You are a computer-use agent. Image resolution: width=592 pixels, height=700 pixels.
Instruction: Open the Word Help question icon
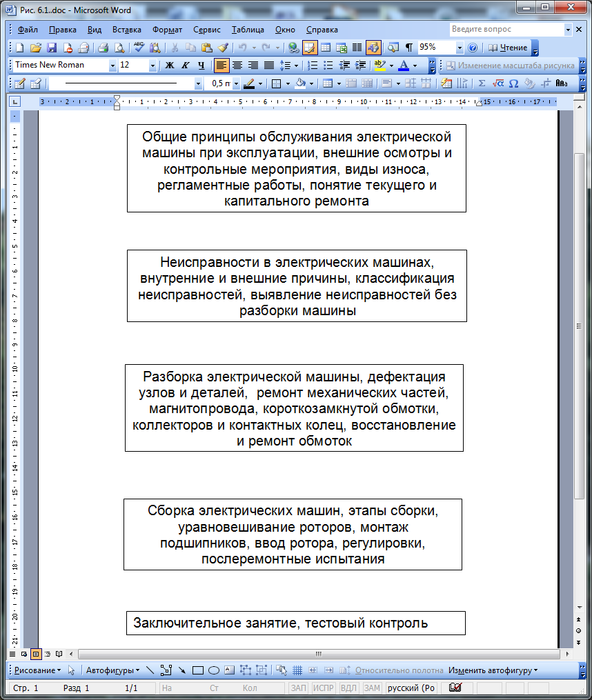pyautogui.click(x=473, y=48)
